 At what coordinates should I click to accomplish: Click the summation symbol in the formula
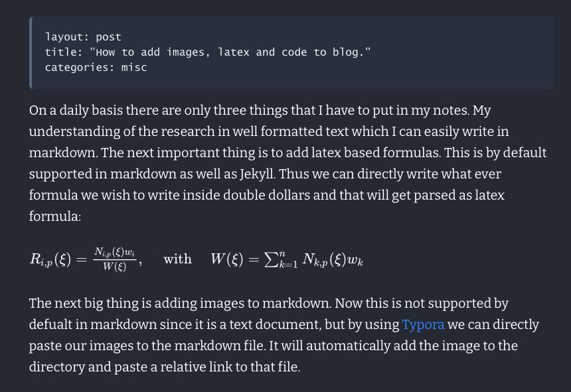(x=272, y=259)
